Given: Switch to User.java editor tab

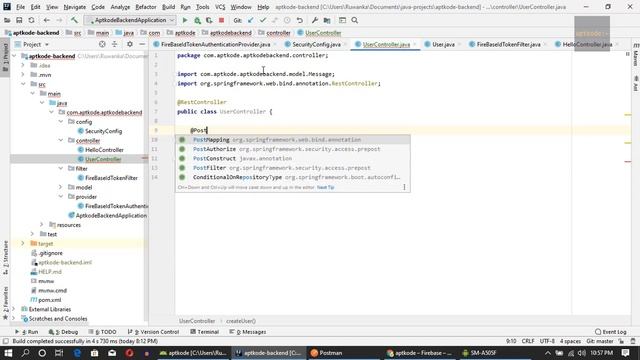Looking at the screenshot, I should point(443,44).
